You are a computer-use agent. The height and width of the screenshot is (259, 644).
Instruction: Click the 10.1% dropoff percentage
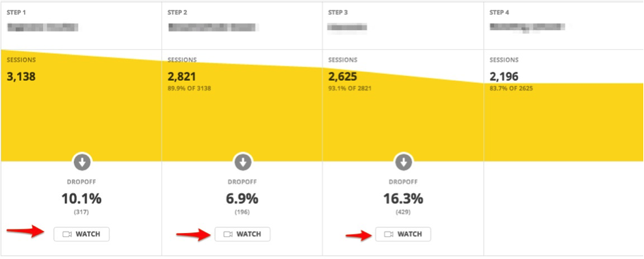tap(81, 199)
